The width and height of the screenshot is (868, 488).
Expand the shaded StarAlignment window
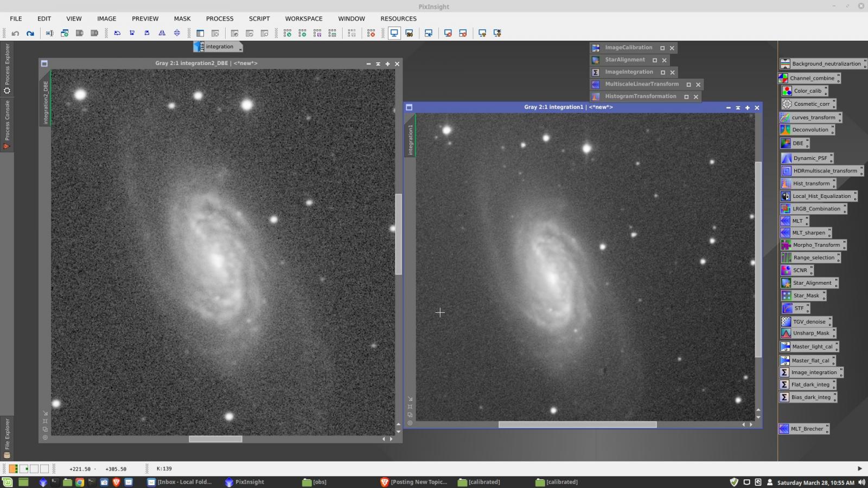click(654, 60)
